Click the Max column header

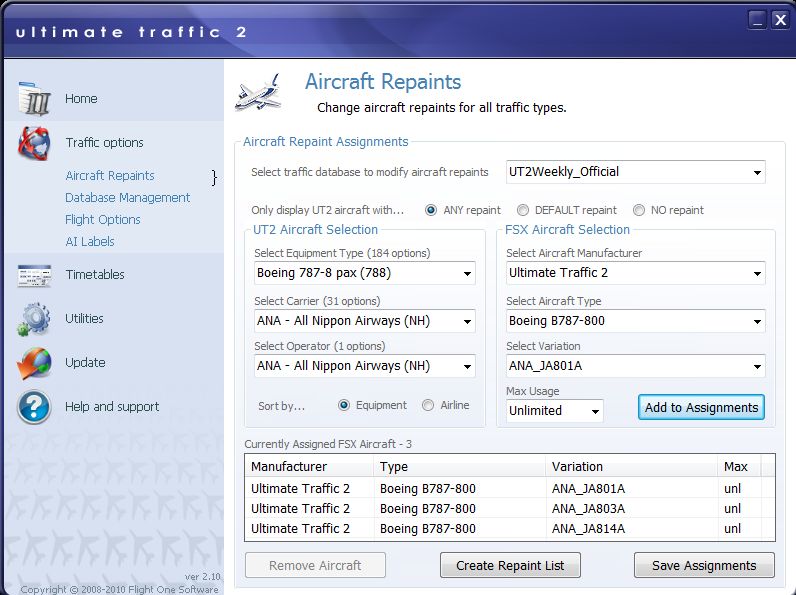(x=740, y=467)
